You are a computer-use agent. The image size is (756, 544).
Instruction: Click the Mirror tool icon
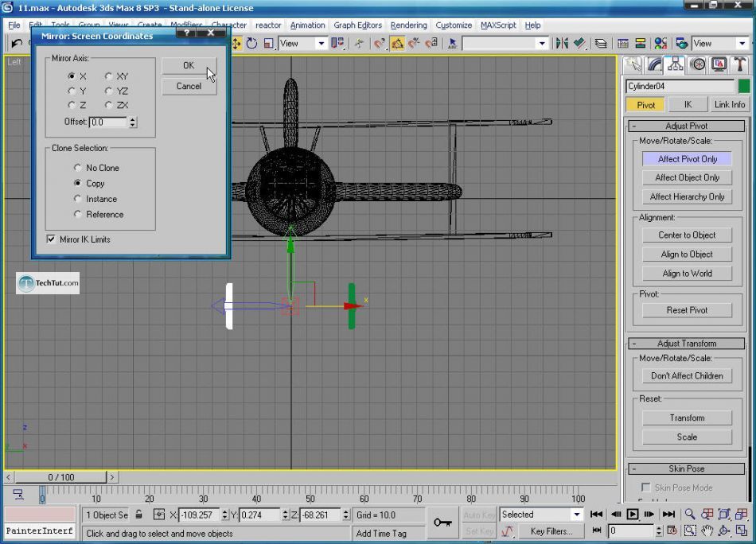pyautogui.click(x=562, y=44)
